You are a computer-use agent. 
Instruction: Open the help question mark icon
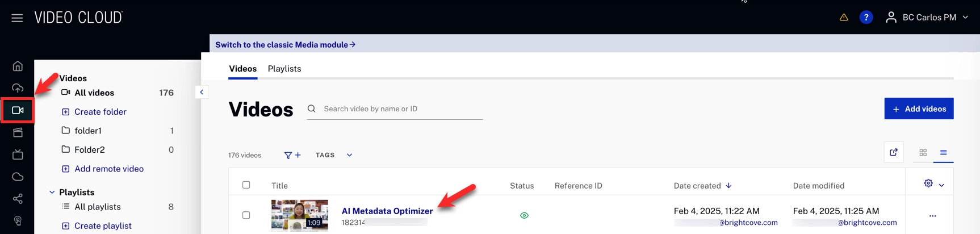866,18
